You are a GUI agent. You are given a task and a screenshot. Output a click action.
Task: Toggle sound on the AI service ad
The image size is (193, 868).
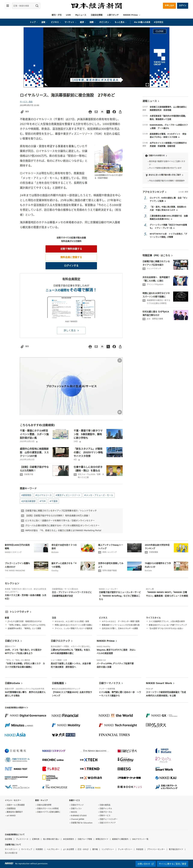119,412
